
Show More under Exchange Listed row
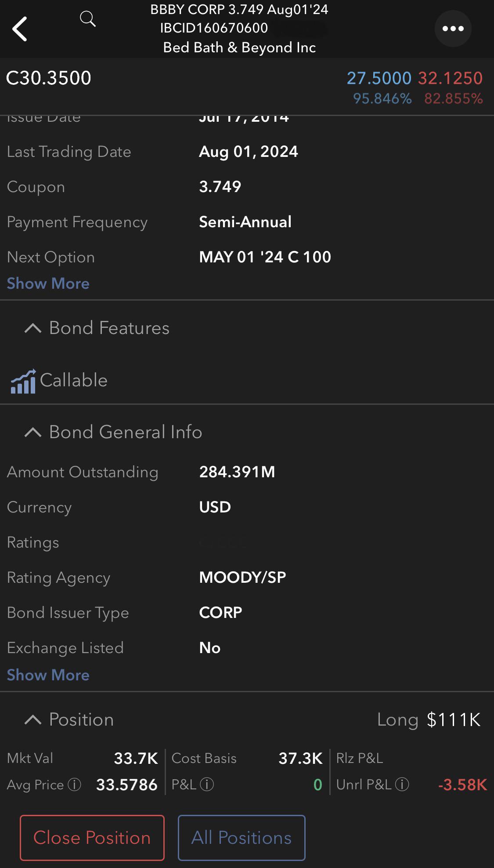pyautogui.click(x=48, y=675)
